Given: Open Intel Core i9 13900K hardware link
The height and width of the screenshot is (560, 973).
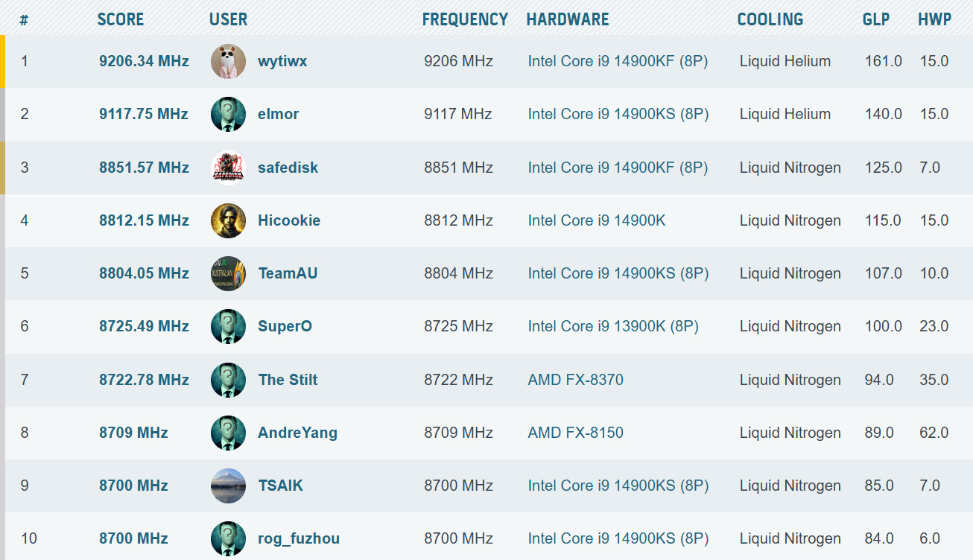Looking at the screenshot, I should (x=613, y=326).
